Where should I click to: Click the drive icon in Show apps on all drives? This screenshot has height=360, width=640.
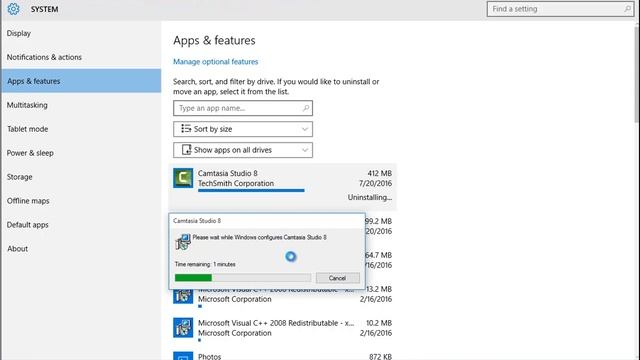[x=187, y=150]
